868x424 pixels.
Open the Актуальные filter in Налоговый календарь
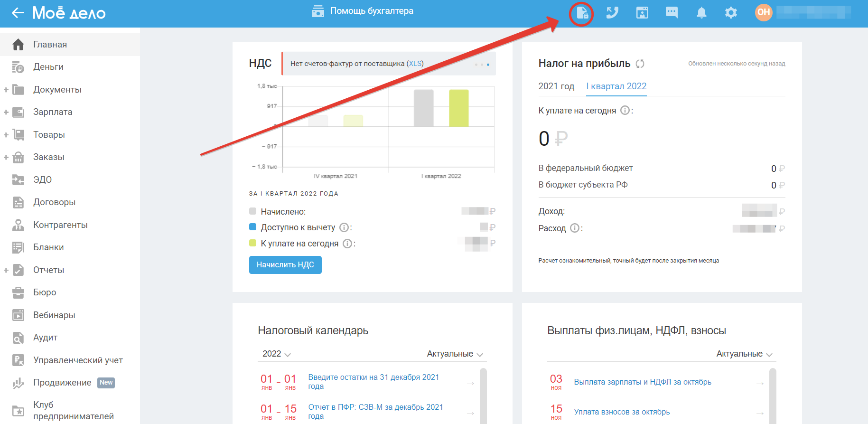tap(455, 354)
